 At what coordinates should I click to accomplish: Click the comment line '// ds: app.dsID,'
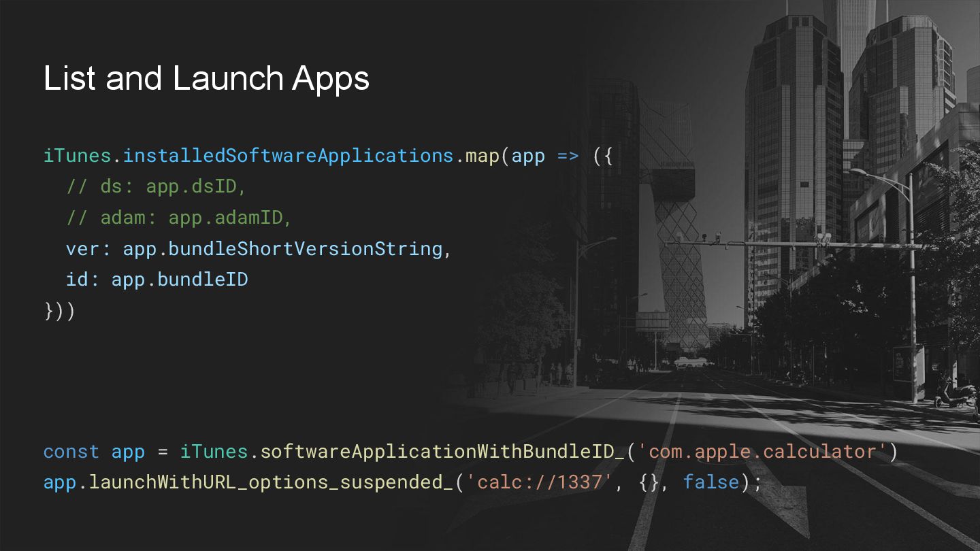tap(157, 186)
